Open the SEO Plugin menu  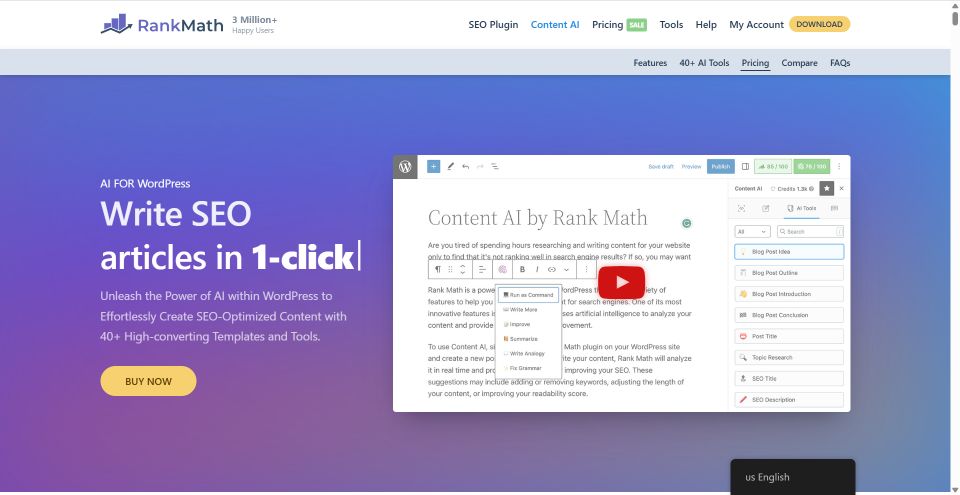(x=492, y=24)
